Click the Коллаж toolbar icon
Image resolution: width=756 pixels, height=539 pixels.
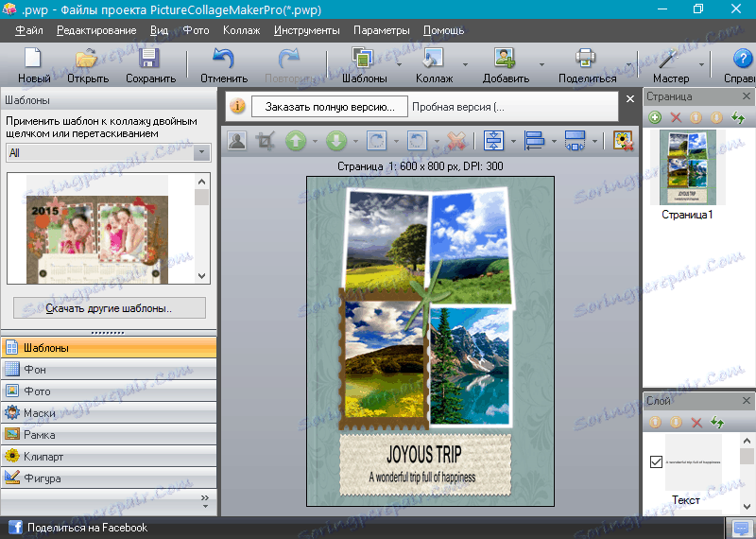(434, 58)
